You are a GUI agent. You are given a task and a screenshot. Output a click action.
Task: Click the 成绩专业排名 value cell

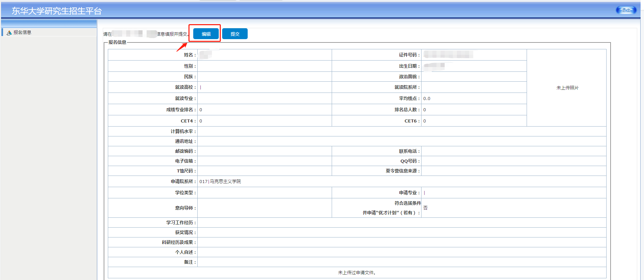[x=201, y=110]
